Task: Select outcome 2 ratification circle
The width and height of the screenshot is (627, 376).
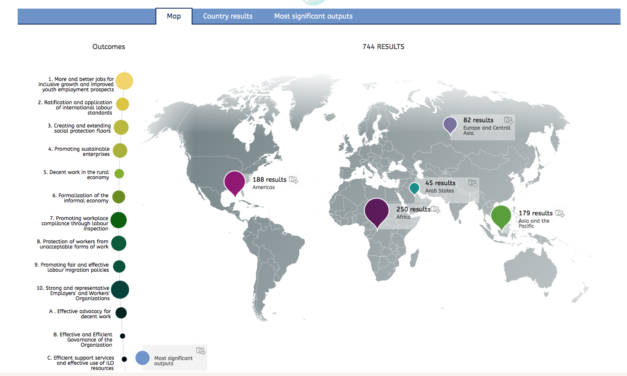Action: coord(122,104)
